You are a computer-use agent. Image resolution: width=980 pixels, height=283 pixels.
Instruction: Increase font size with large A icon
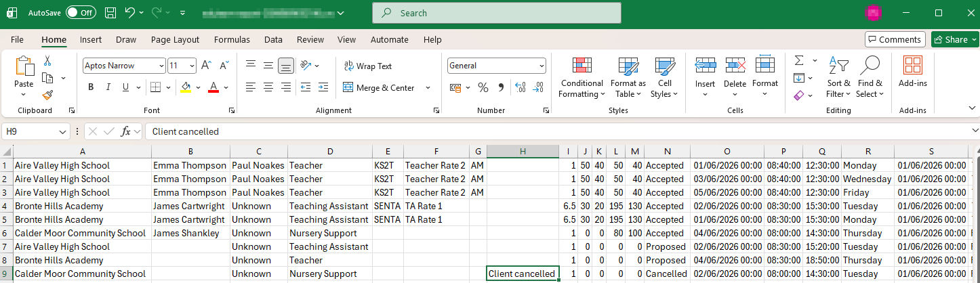pos(207,66)
